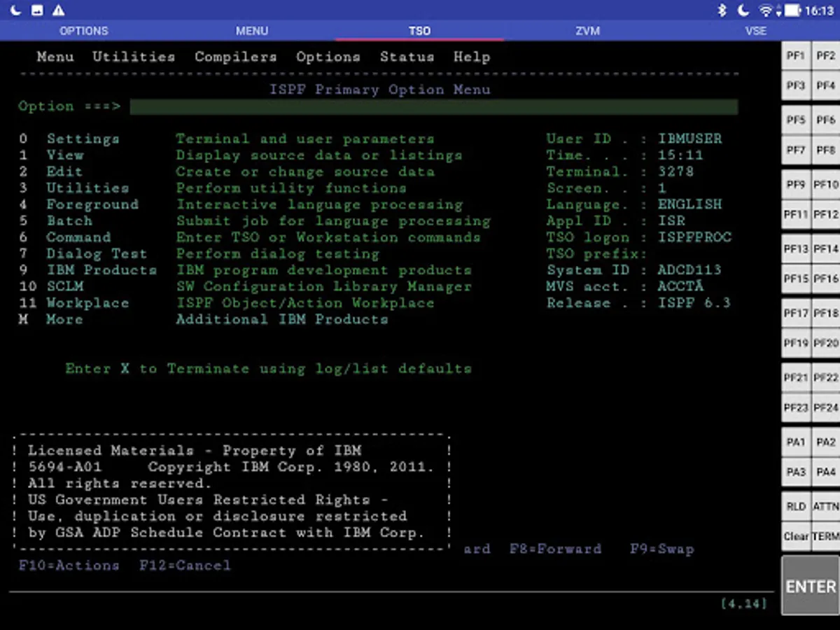Tap the PF15 key button
Screen dimensions: 840x630
tap(796, 279)
